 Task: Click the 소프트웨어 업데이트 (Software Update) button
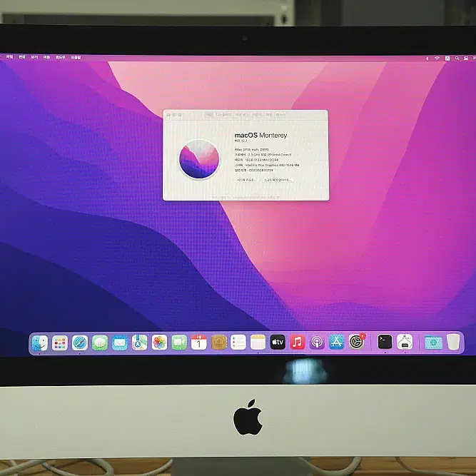click(277, 180)
